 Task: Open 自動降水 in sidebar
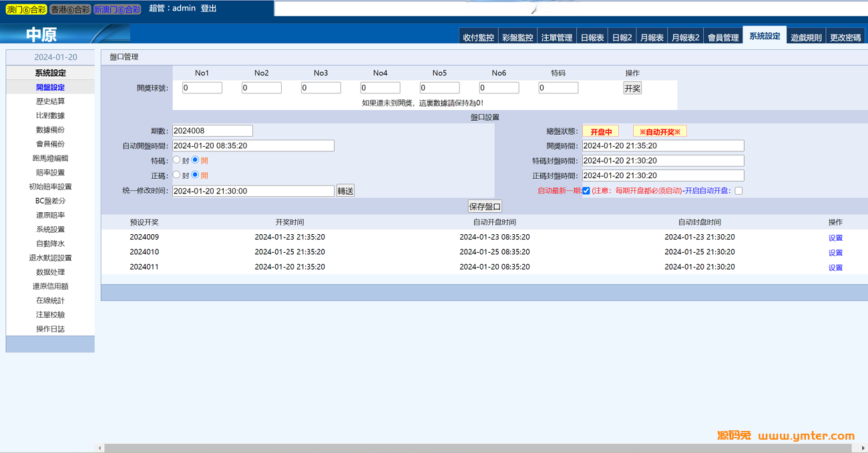click(50, 244)
